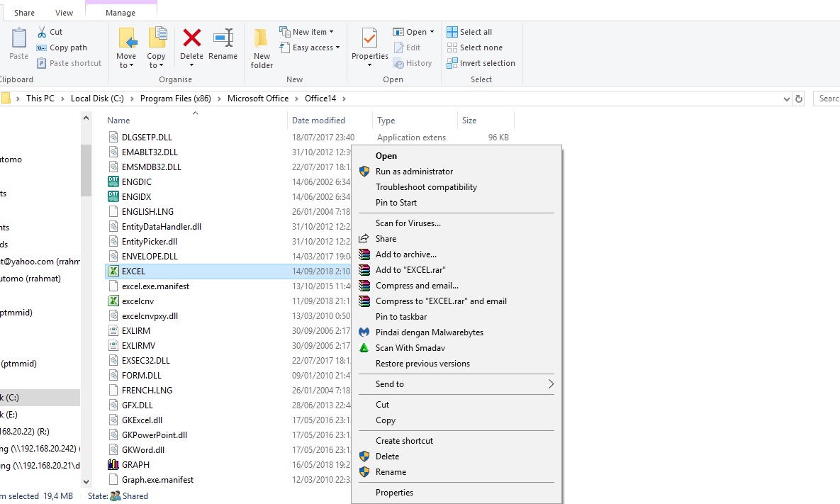This screenshot has width=840, height=504.
Task: Open Properties at bottom of context menu
Action: (x=394, y=493)
